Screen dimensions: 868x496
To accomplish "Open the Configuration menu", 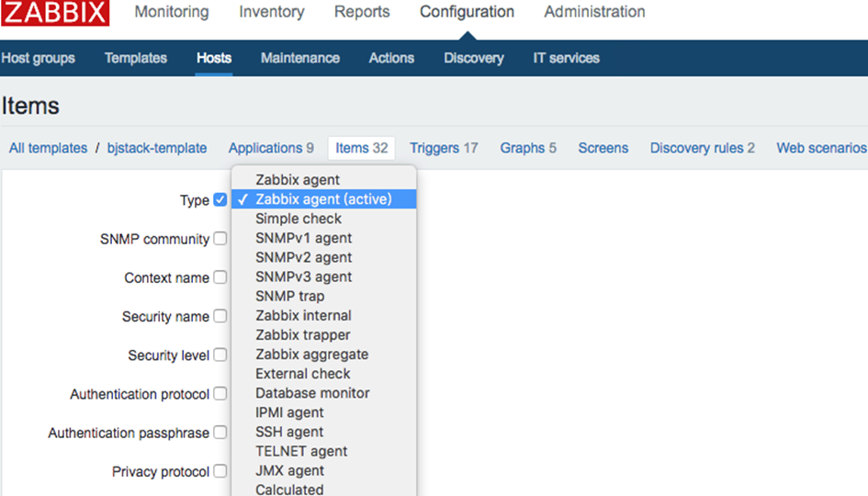I will click(x=467, y=12).
